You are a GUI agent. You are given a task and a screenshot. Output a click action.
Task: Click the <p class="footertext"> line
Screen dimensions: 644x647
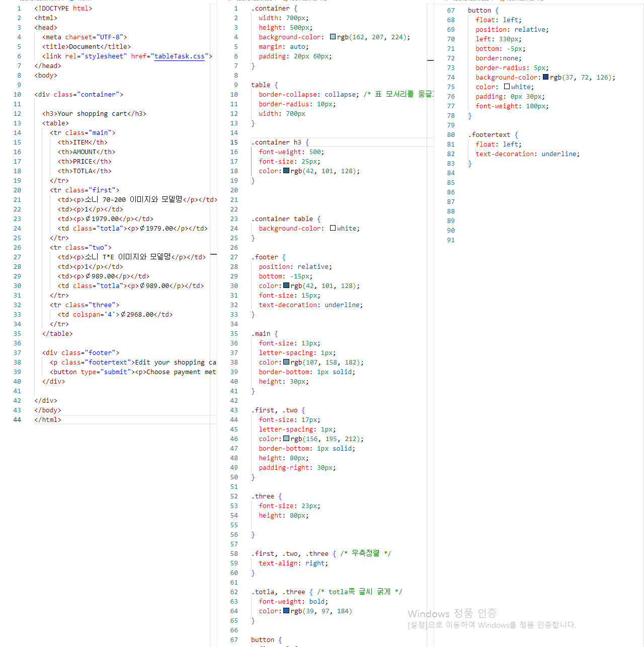133,363
